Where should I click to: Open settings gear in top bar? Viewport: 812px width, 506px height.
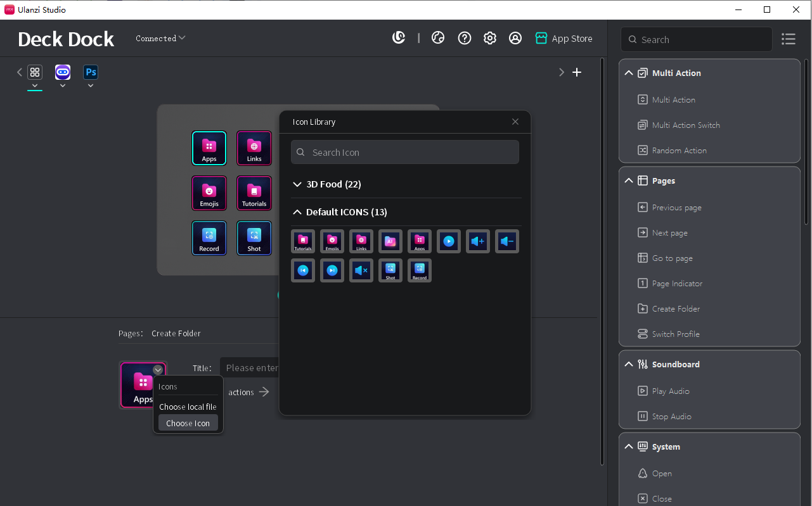point(490,38)
